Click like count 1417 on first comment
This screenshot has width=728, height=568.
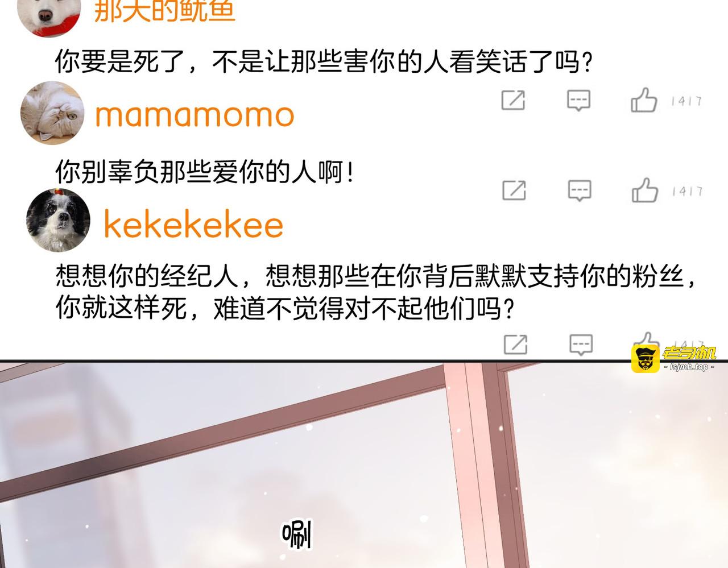[x=686, y=101]
